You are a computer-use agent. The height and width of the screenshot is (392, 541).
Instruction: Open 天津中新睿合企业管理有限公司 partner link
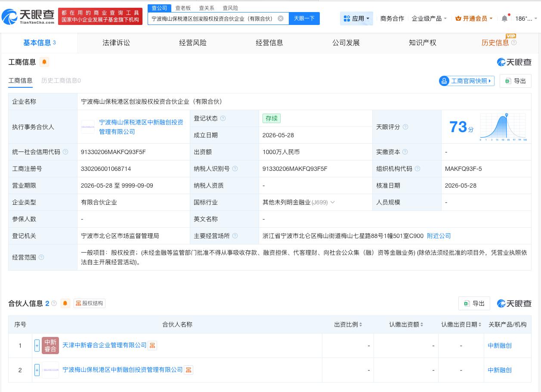click(x=105, y=346)
